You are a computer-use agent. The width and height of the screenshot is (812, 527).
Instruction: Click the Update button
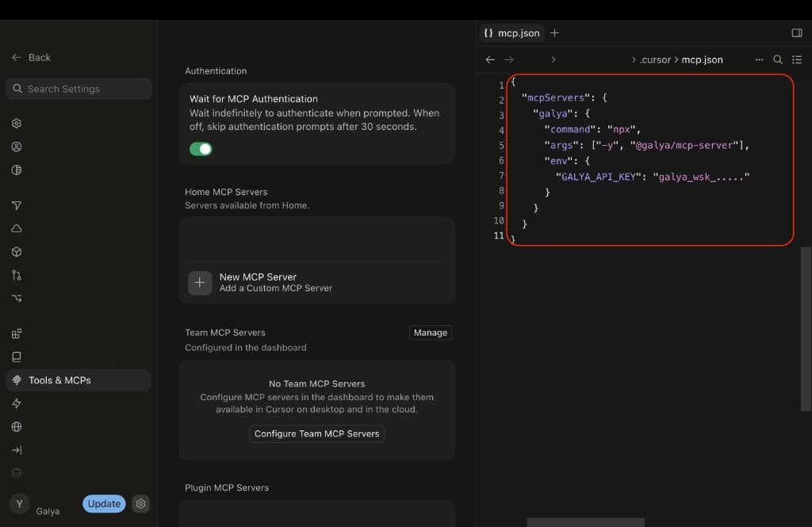(x=104, y=504)
